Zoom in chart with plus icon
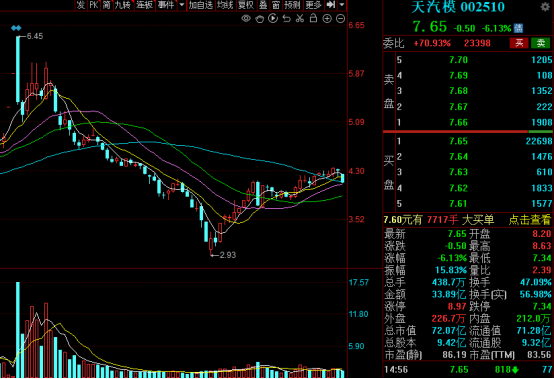 327,19
